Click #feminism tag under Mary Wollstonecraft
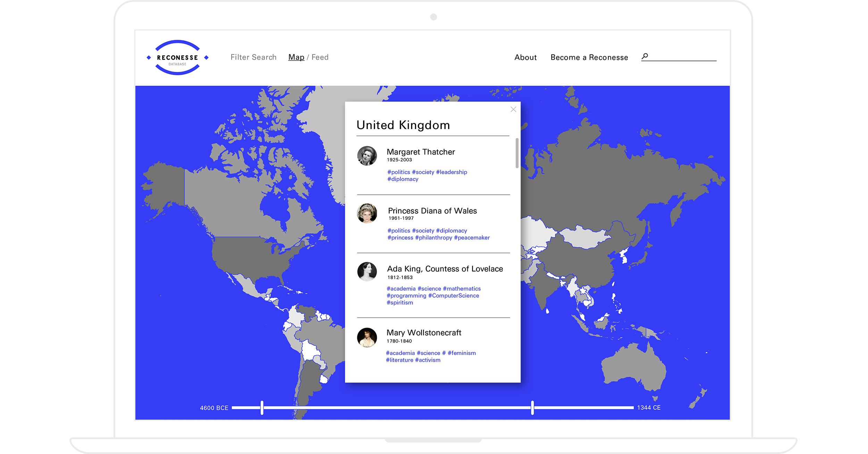868x454 pixels. (462, 353)
